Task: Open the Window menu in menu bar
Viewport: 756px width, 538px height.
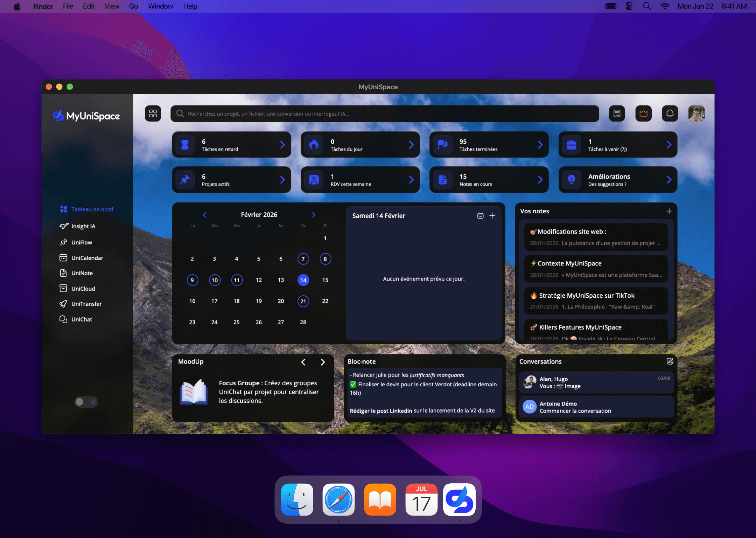Action: [160, 6]
